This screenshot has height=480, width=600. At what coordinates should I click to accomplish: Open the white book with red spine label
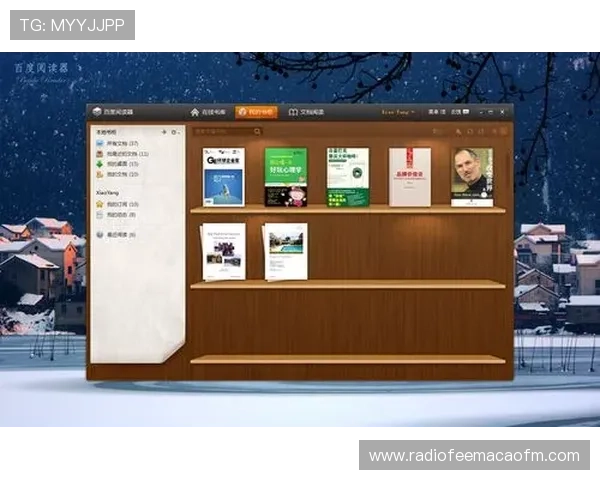click(409, 177)
